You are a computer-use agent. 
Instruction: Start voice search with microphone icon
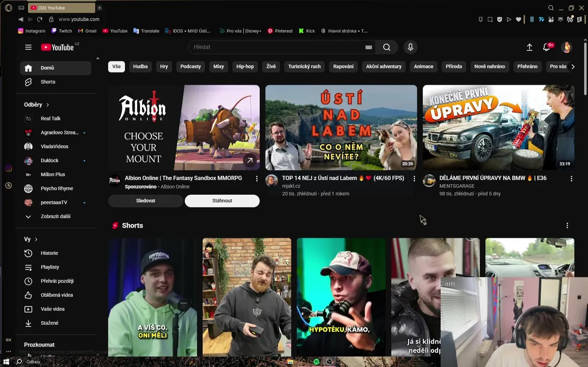pyautogui.click(x=410, y=47)
